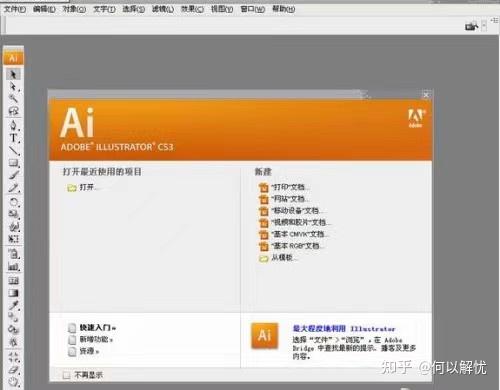Open the 快速入门 getting started link
The image size is (500, 390).
(x=92, y=328)
